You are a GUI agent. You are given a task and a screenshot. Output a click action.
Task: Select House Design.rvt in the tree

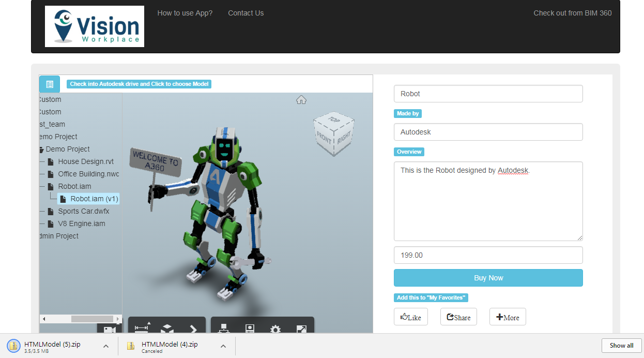tap(86, 161)
